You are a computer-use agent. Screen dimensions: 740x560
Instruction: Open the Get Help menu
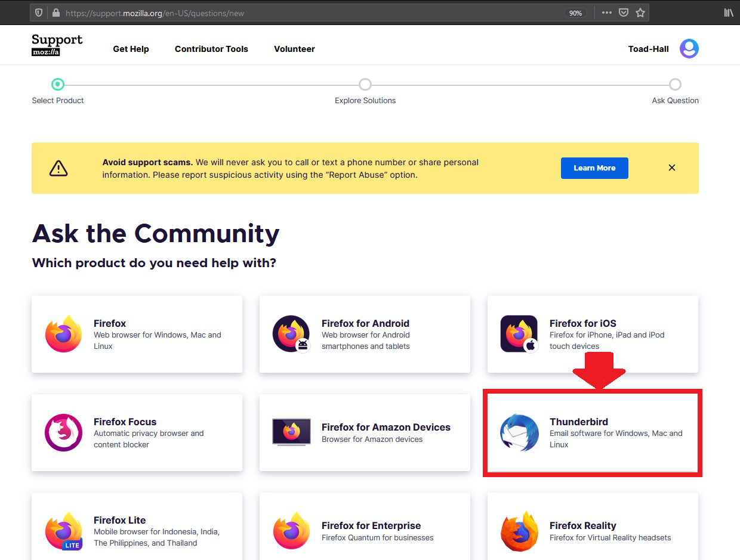click(x=131, y=49)
